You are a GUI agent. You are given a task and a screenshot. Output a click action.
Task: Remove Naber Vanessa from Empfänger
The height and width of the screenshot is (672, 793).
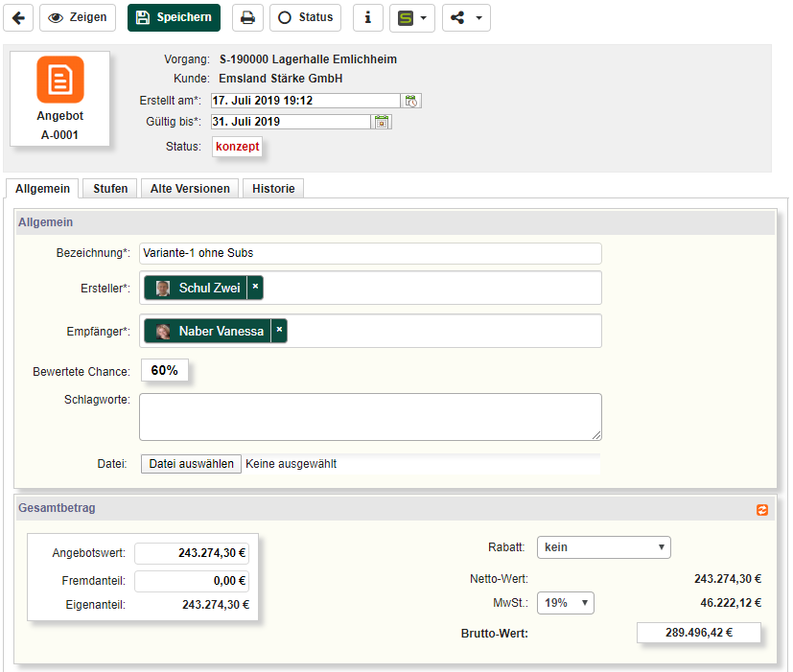[x=279, y=331]
